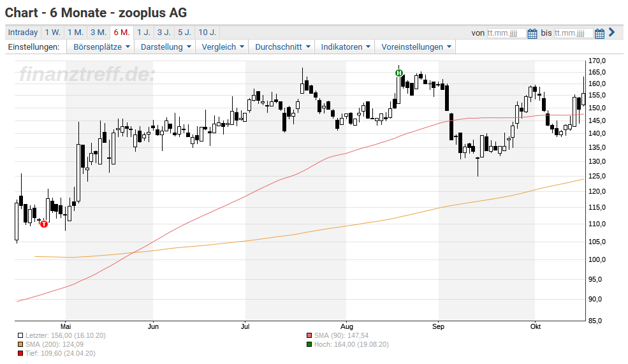Click the 'Jul' x-axis label

pos(245,326)
